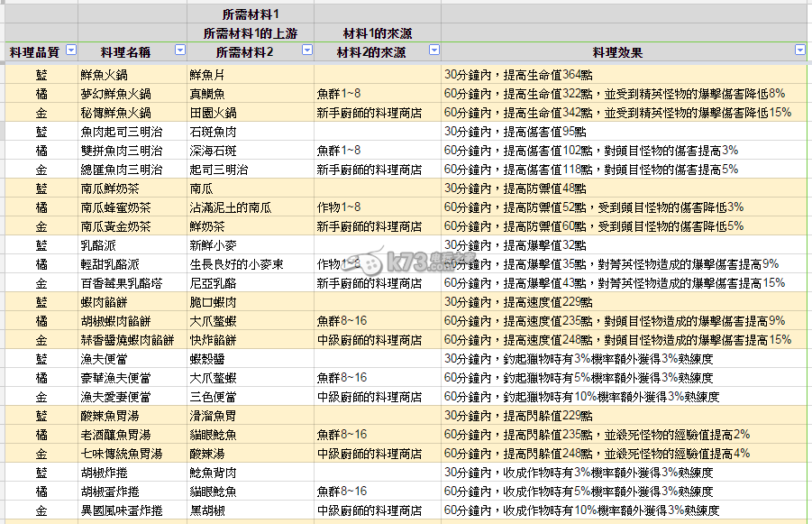Open the 料理名稱 column filter dropdown
This screenshot has width=812, height=524.
click(178, 51)
